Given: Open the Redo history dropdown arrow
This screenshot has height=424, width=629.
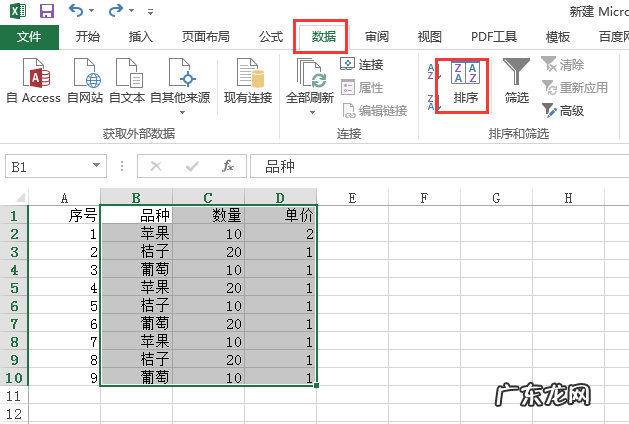Looking at the screenshot, I should click(x=131, y=11).
